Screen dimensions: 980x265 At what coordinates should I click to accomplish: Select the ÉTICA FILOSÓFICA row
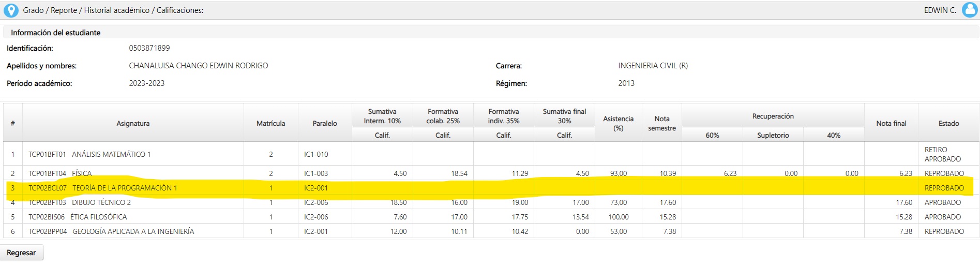tap(491, 217)
